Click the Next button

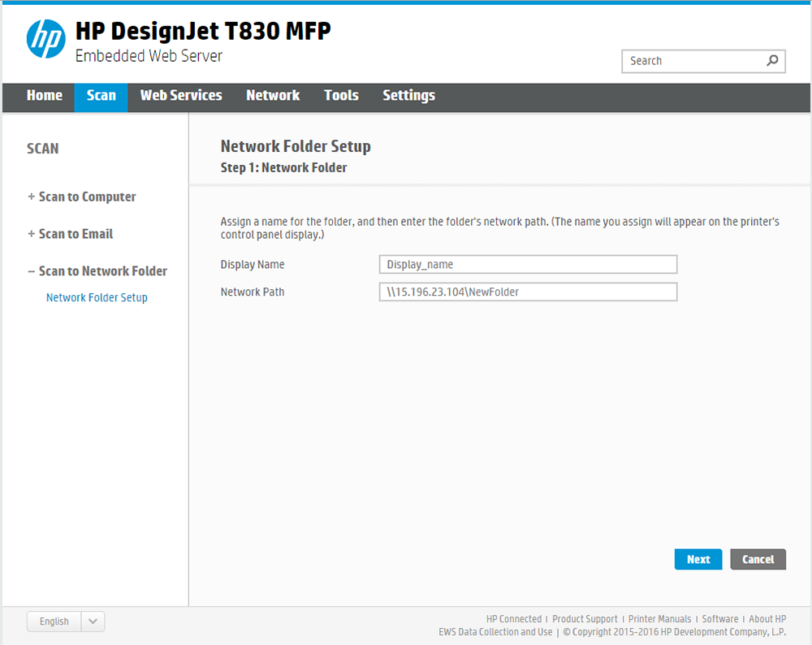(698, 559)
